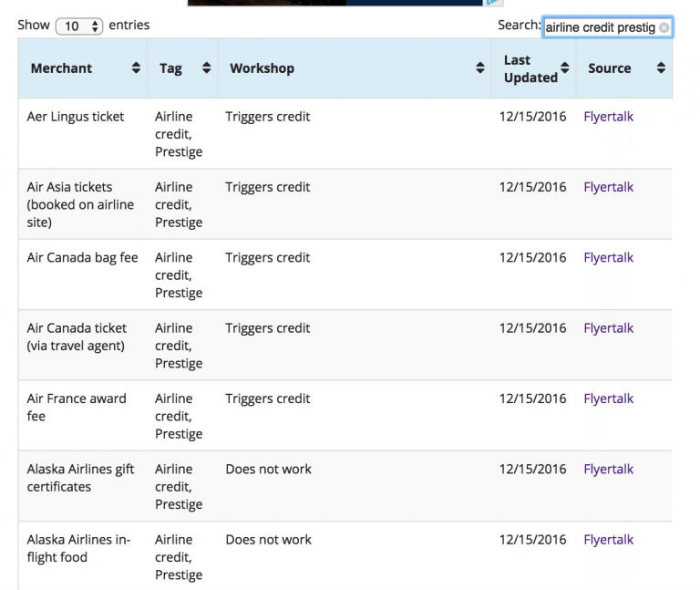The image size is (700, 590).
Task: Focus the Search input field
Action: click(600, 27)
